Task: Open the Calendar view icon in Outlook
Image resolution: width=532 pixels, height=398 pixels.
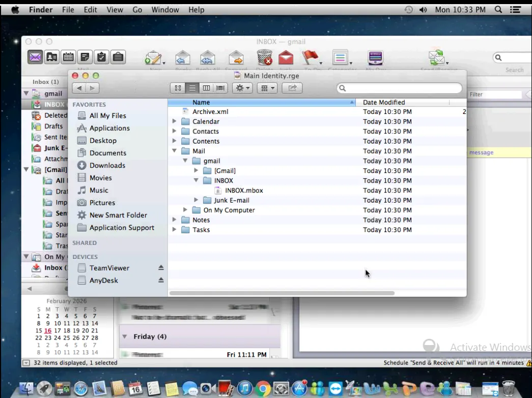Action: (x=68, y=57)
